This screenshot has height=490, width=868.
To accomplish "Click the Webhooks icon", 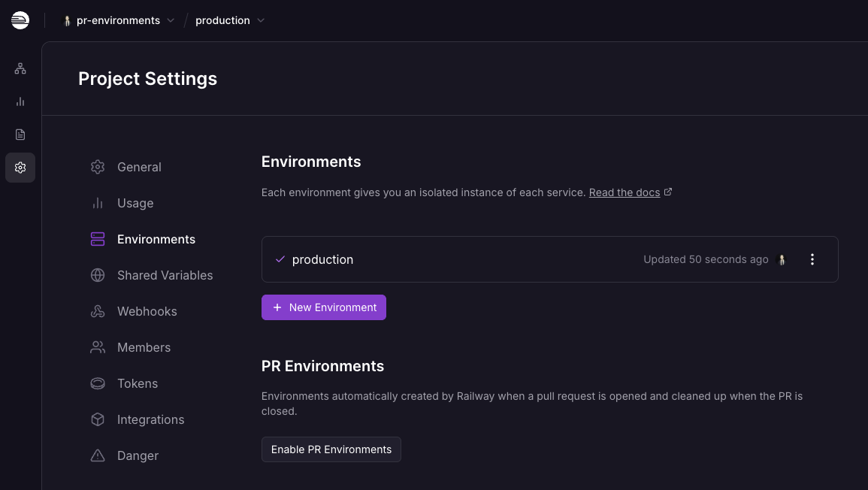I will [x=98, y=311].
